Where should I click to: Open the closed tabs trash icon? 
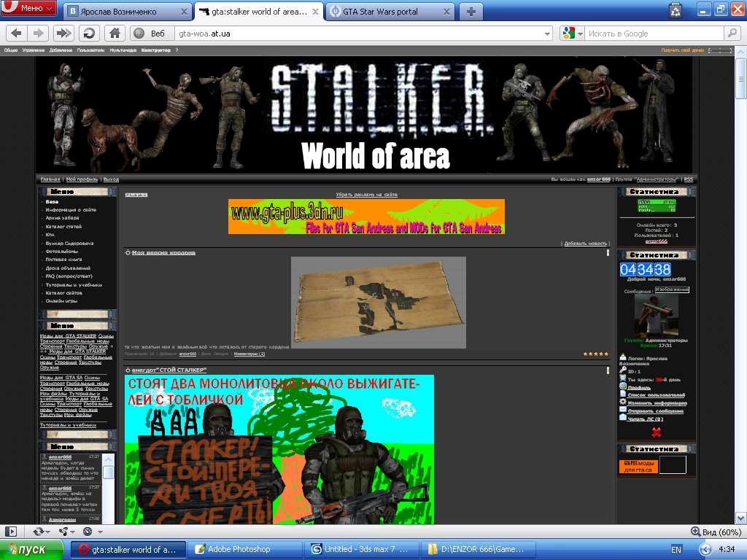pos(676,10)
